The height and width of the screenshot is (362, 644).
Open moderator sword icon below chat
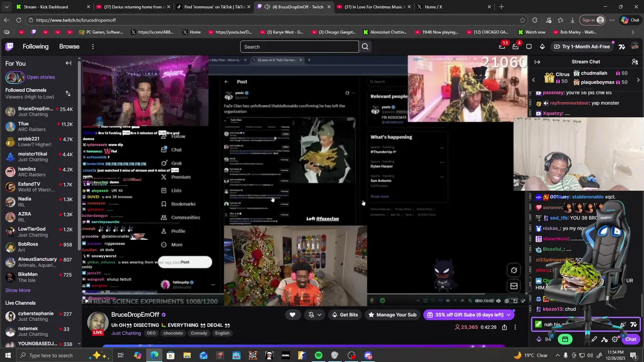[594, 339]
